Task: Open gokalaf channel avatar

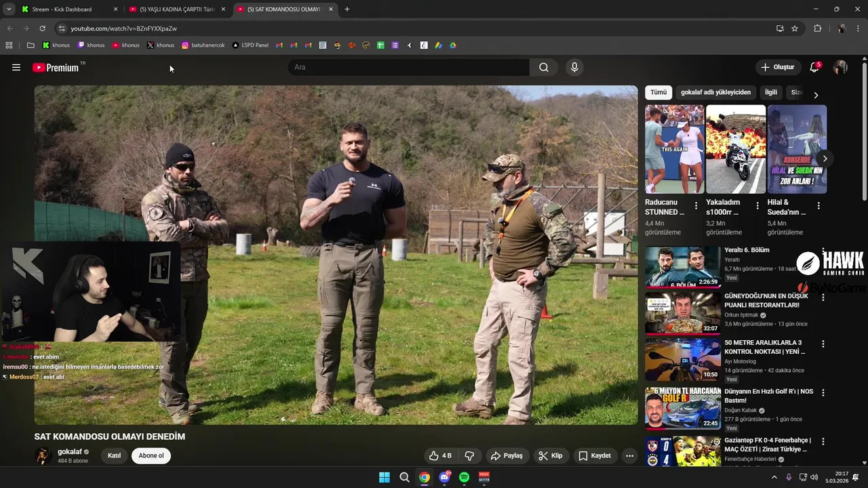Action: pos(43,455)
